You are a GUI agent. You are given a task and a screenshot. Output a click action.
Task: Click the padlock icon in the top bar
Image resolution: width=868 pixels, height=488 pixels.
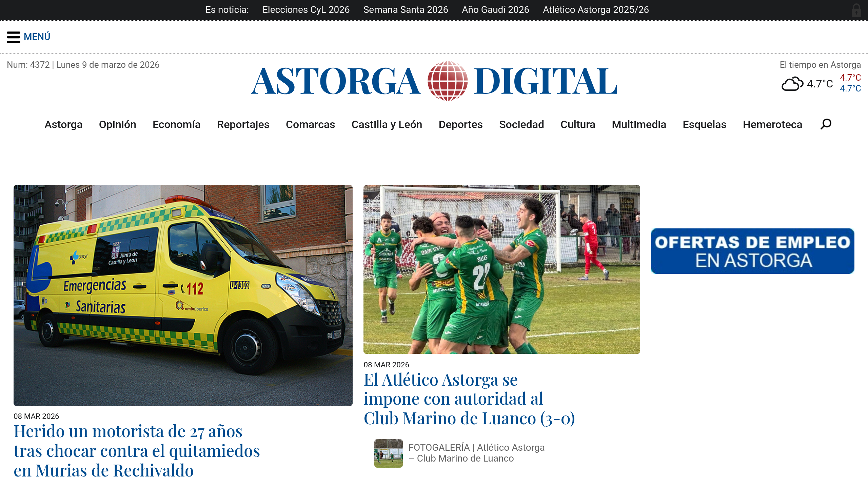(x=857, y=10)
